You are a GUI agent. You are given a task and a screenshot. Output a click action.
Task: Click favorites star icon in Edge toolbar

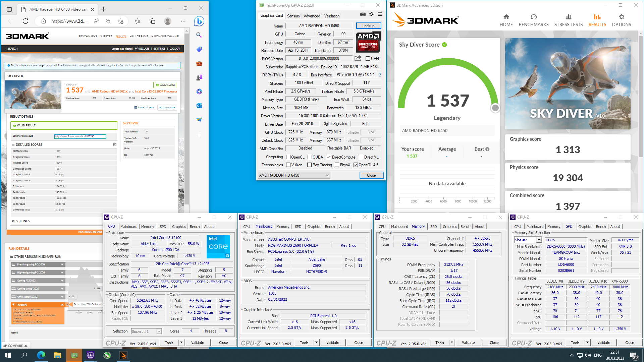coord(137,21)
